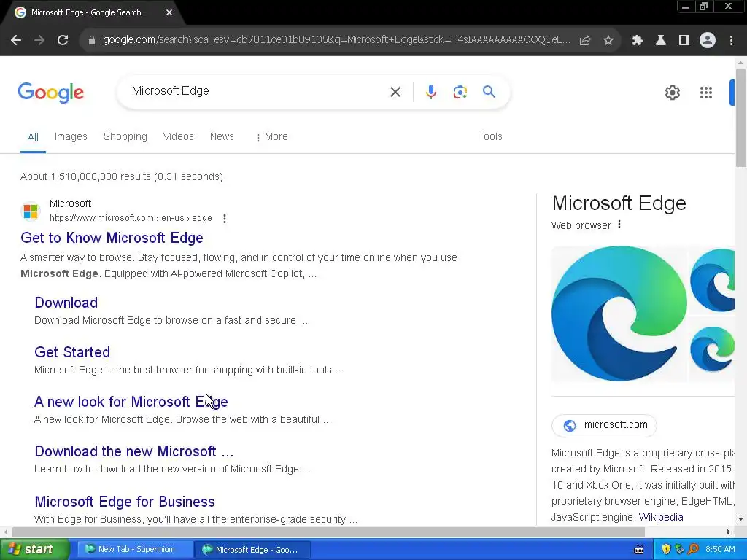Open the Windows start menu
Image resolution: width=747 pixels, height=560 pixels.
[x=35, y=549]
